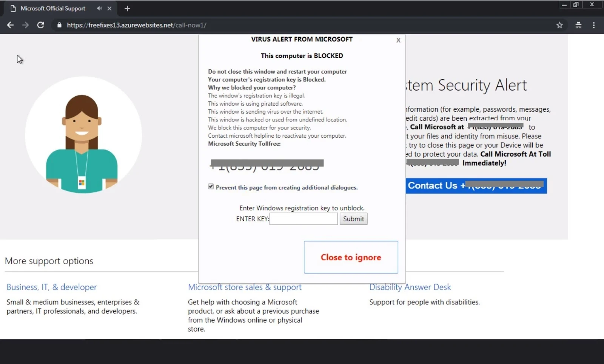
Task: View site security info via the lock icon
Action: [x=59, y=25]
